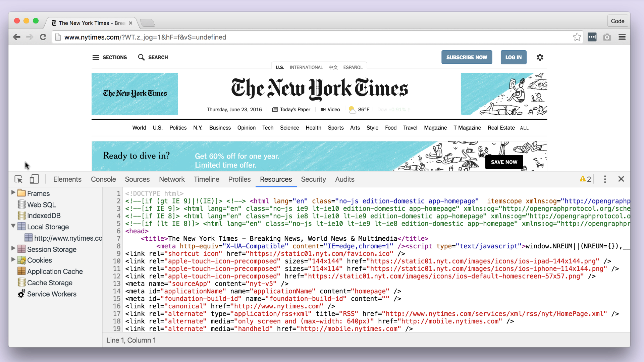The image size is (644, 362).
Task: Select Web SQL storage icon
Action: (x=21, y=204)
